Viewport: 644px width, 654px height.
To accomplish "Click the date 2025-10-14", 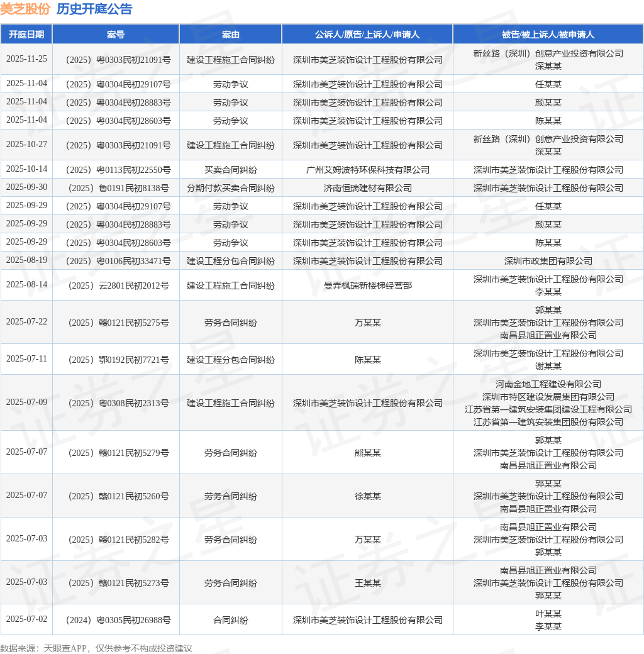I will pos(26,169).
